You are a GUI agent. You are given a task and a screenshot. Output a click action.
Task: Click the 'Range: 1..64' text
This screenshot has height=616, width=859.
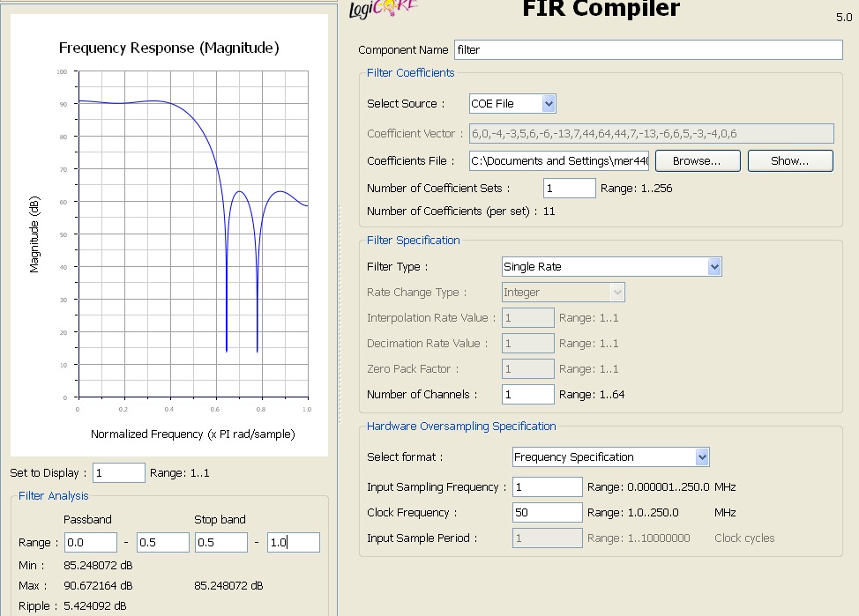(592, 394)
